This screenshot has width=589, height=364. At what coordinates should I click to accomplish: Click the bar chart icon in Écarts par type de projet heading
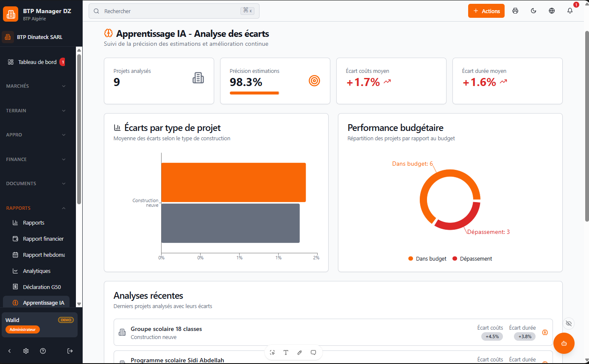point(117,128)
